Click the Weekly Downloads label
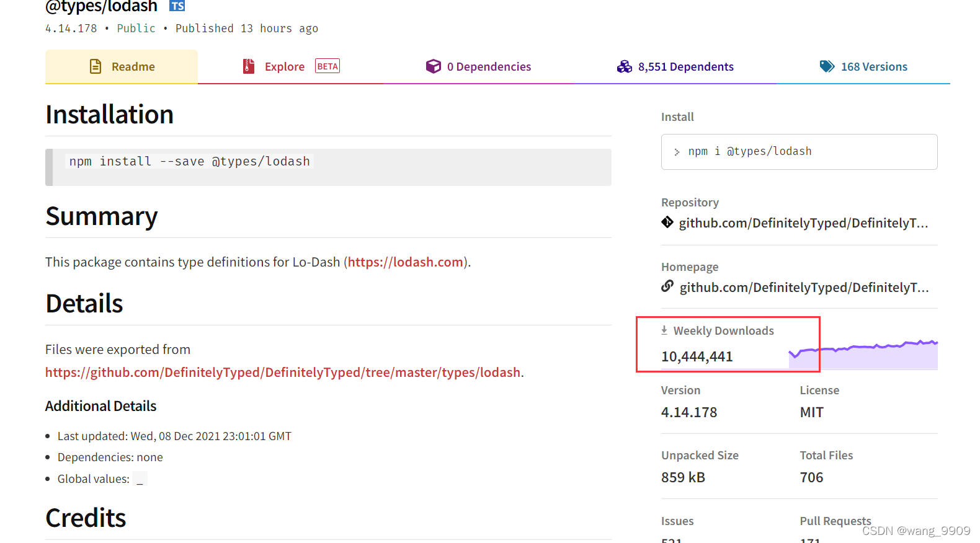Screen dimensions: 980x543 pos(724,331)
